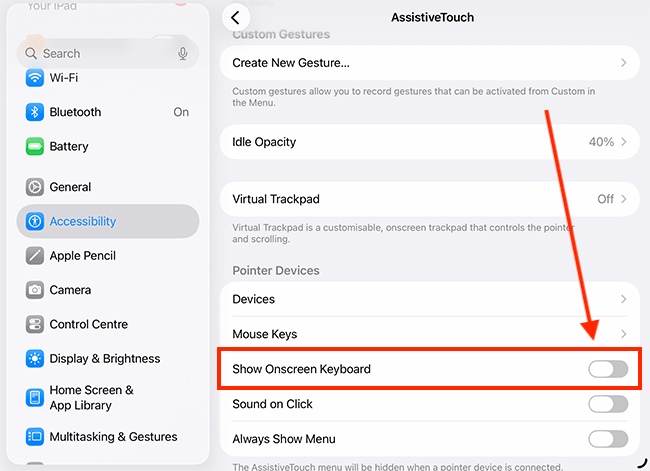Tap the microphone dictation icon in search
Image resolution: width=650 pixels, height=471 pixels.
coord(183,54)
